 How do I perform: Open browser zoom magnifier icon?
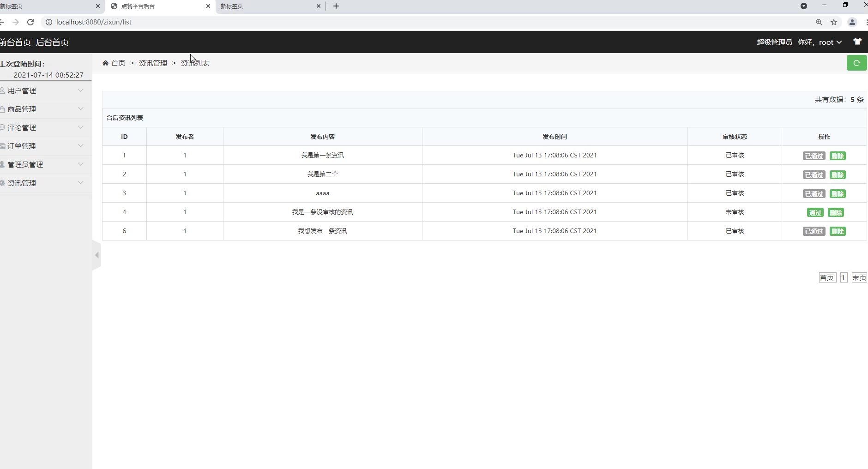pos(819,22)
